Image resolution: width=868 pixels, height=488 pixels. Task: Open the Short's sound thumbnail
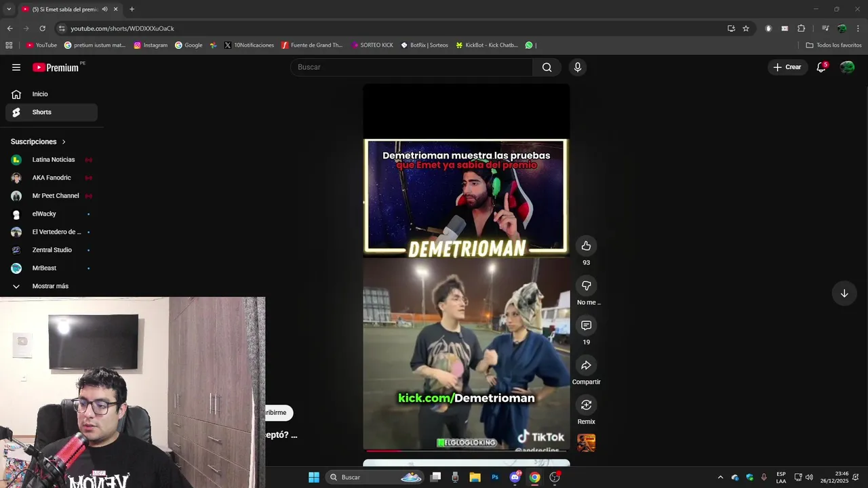tap(586, 443)
